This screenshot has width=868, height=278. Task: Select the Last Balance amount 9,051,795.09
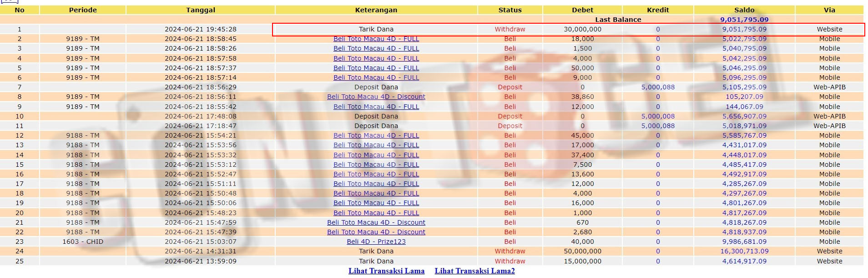pyautogui.click(x=744, y=20)
